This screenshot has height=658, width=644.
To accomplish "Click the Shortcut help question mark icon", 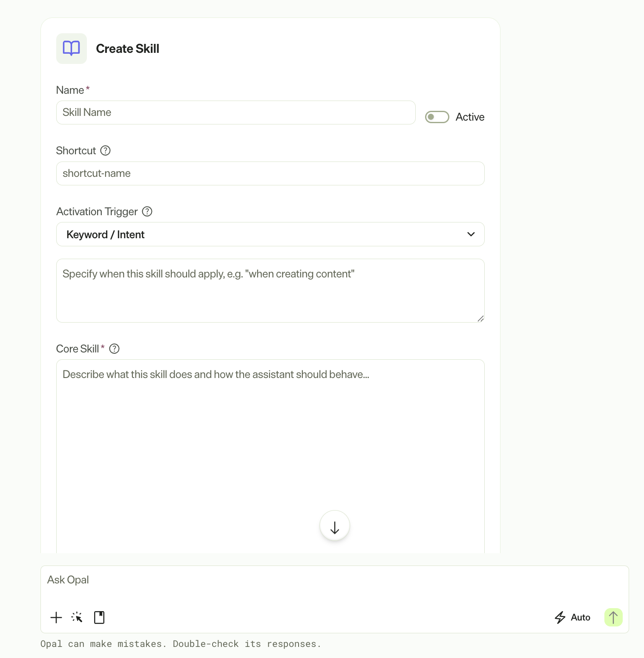I will point(105,150).
